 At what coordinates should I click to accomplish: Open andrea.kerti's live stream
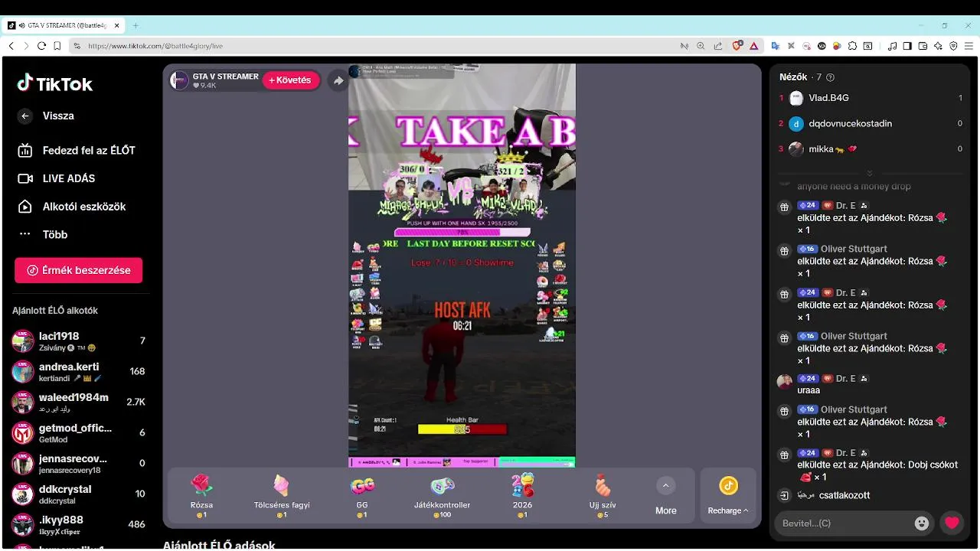(x=78, y=372)
